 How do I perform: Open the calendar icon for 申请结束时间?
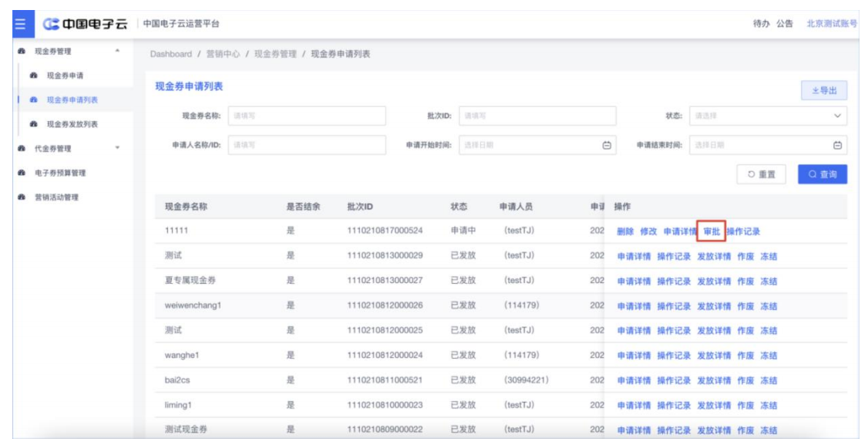click(838, 145)
